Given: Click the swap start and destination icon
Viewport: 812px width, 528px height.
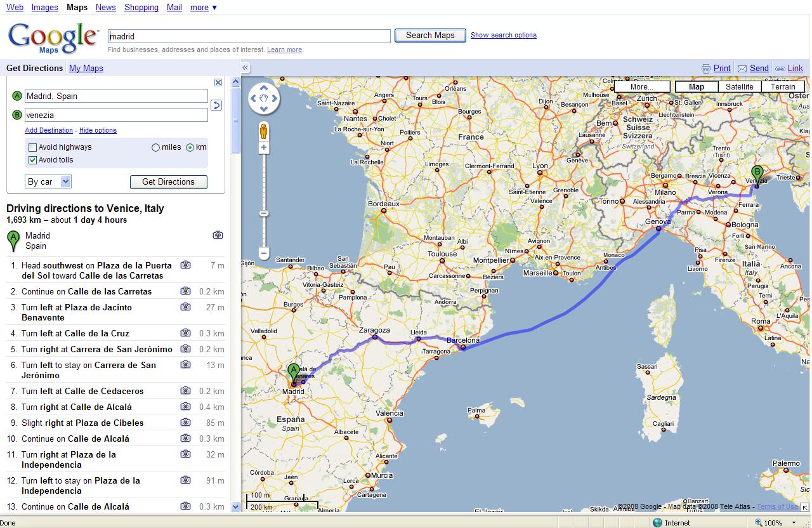Looking at the screenshot, I should pyautogui.click(x=216, y=105).
